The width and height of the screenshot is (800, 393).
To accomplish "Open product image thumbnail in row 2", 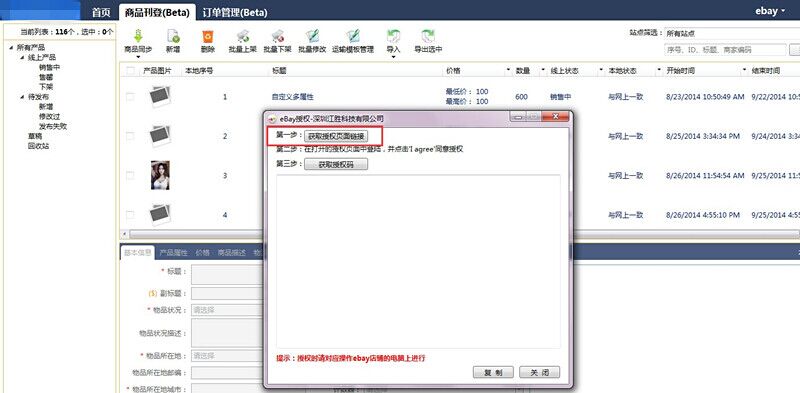I will [160, 136].
